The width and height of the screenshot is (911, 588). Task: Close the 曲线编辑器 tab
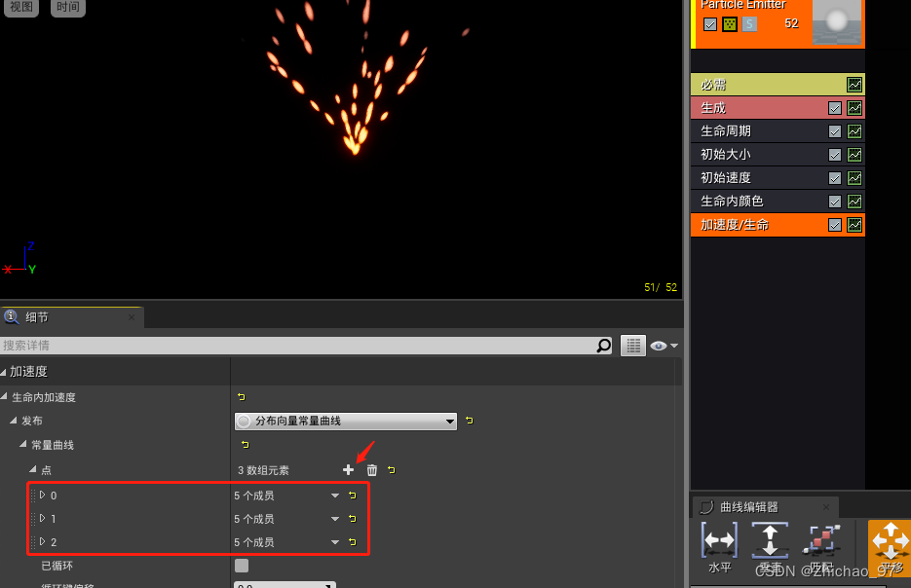tap(826, 507)
